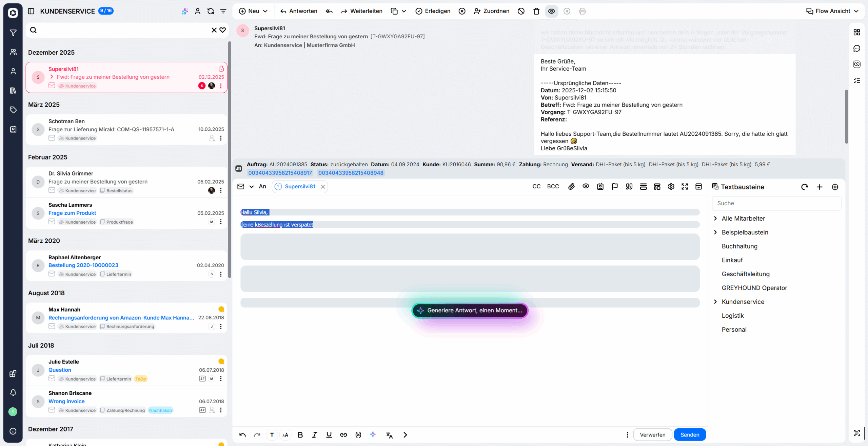The width and height of the screenshot is (868, 446).
Task: Toggle the eye view icon in top toolbar
Action: pyautogui.click(x=552, y=11)
